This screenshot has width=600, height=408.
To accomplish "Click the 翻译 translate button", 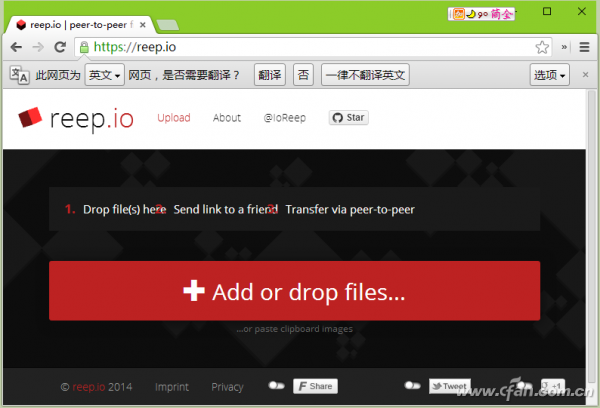I will [270, 75].
